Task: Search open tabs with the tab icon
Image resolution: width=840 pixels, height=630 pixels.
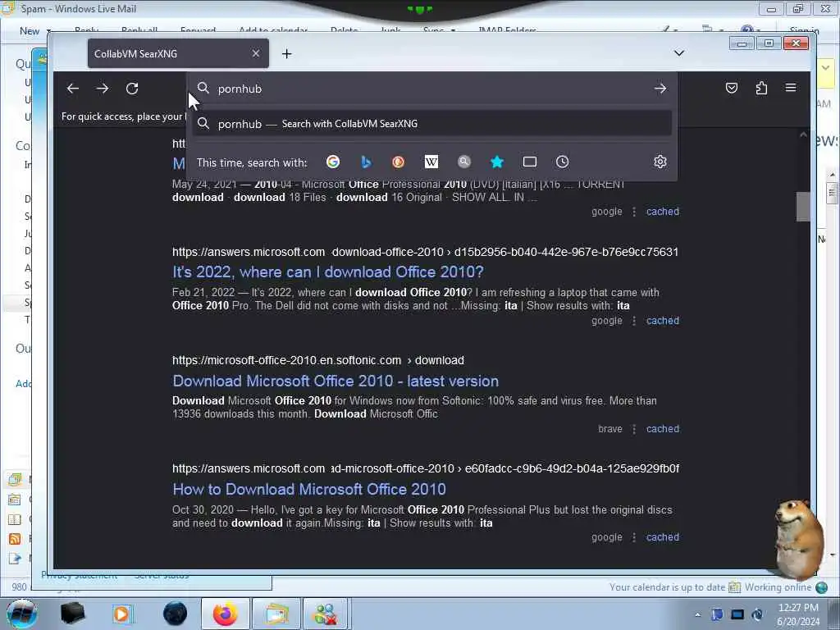Action: pyautogui.click(x=530, y=162)
